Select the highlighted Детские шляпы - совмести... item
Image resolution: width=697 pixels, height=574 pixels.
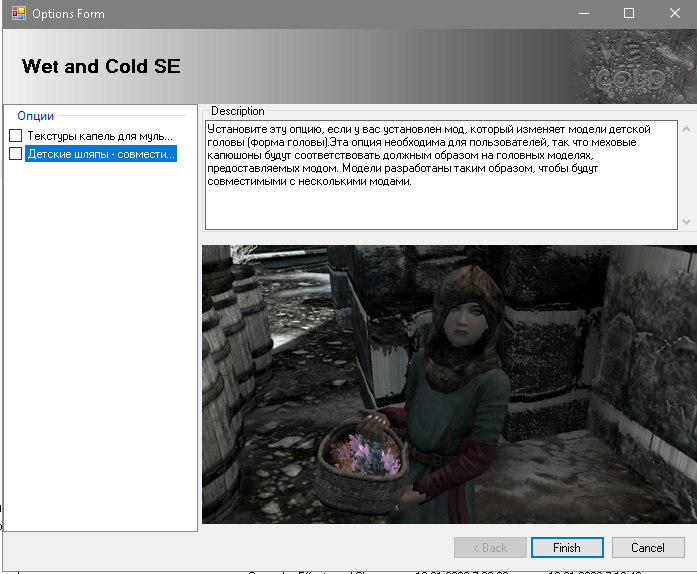click(x=101, y=154)
